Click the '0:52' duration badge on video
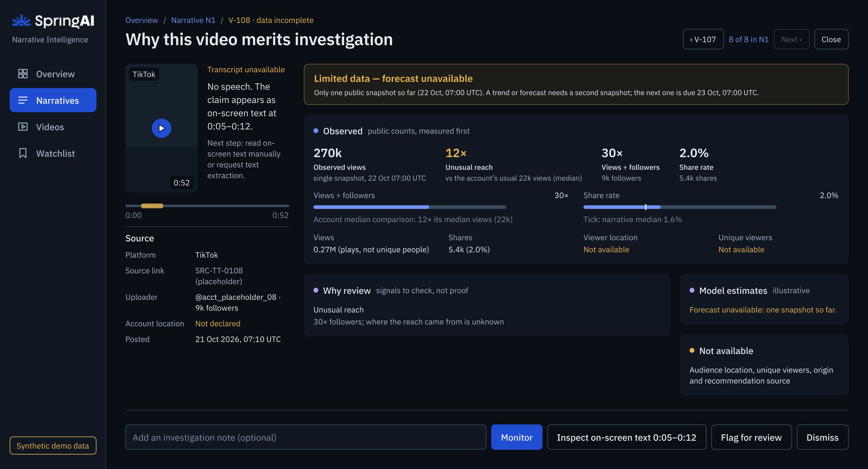This screenshot has height=469, width=868. click(182, 182)
